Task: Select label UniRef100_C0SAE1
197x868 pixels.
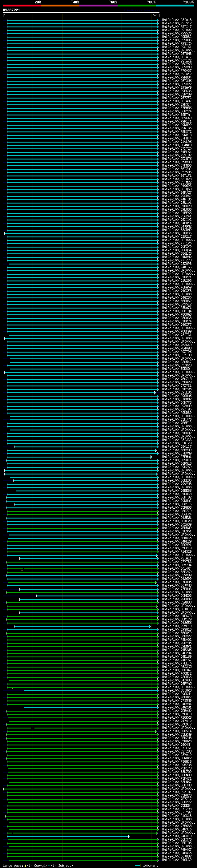Action: 177,460
